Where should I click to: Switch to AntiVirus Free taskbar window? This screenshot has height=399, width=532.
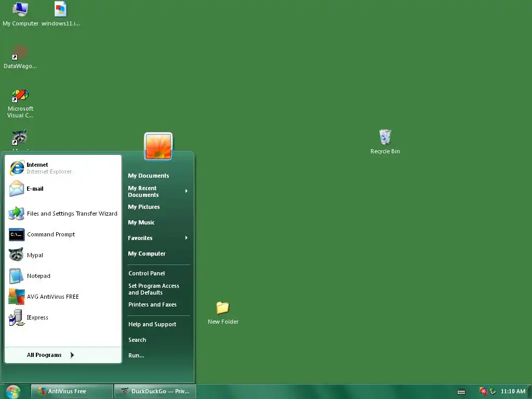click(x=72, y=391)
